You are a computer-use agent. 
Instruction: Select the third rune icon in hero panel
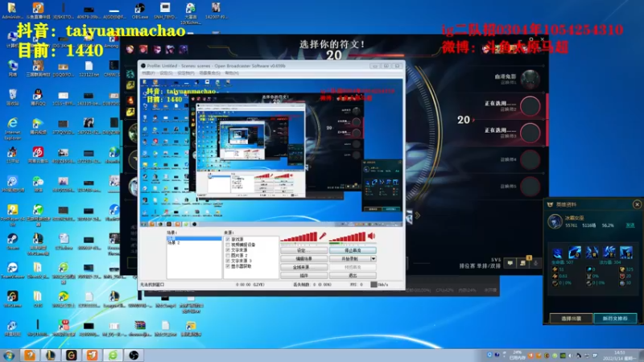pyautogui.click(x=592, y=253)
